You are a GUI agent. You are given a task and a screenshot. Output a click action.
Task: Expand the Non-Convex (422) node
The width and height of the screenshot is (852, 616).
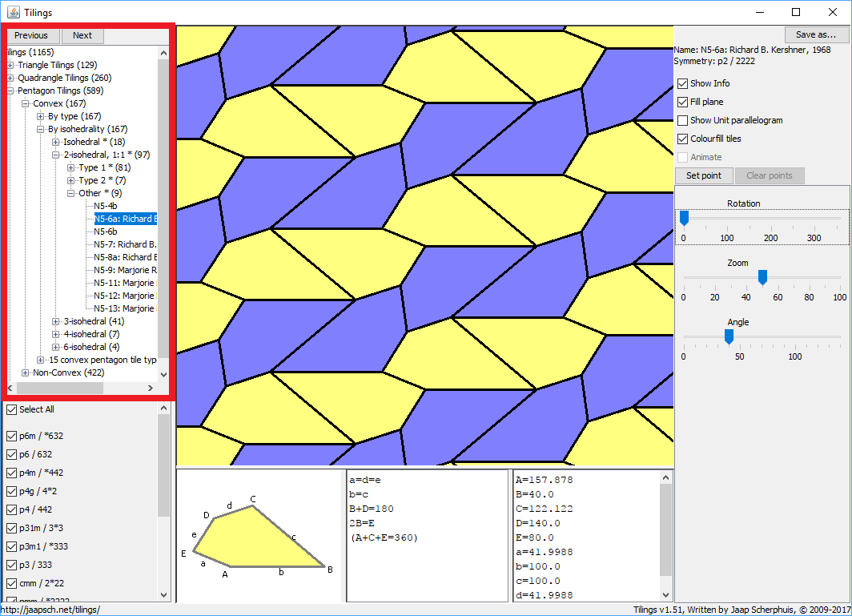pos(25,373)
